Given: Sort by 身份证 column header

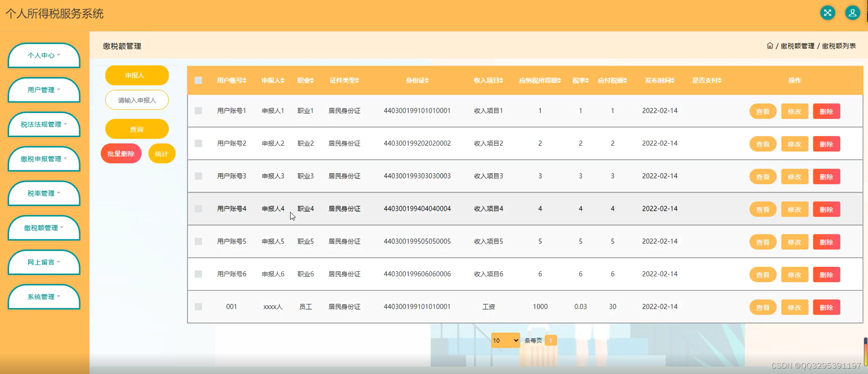Looking at the screenshot, I should tap(417, 80).
